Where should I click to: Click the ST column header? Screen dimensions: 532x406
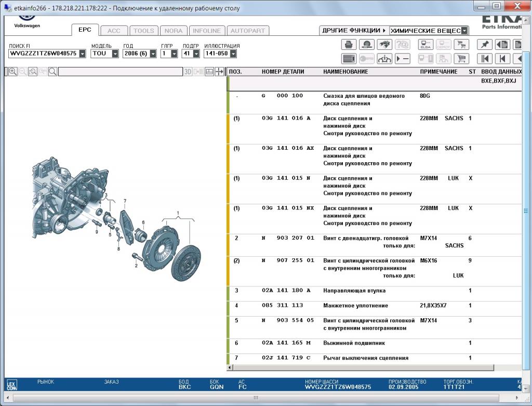[472, 72]
